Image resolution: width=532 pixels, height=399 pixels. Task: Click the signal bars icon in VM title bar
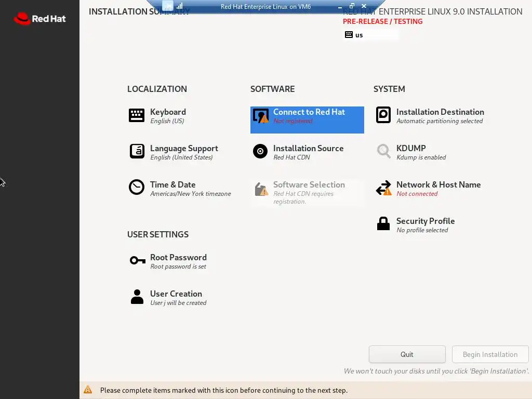[x=179, y=6]
